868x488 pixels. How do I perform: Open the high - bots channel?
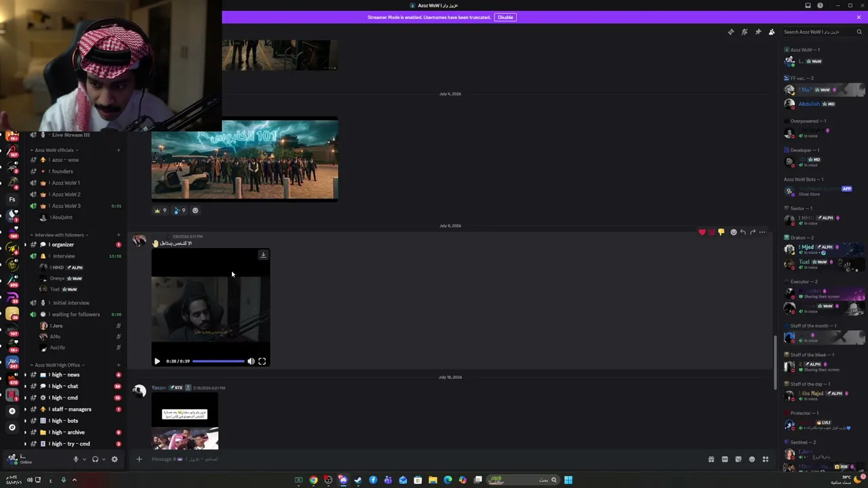pos(75,421)
